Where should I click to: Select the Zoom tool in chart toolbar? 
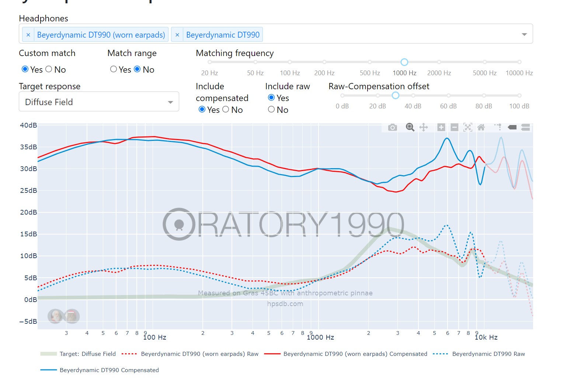[x=410, y=127]
